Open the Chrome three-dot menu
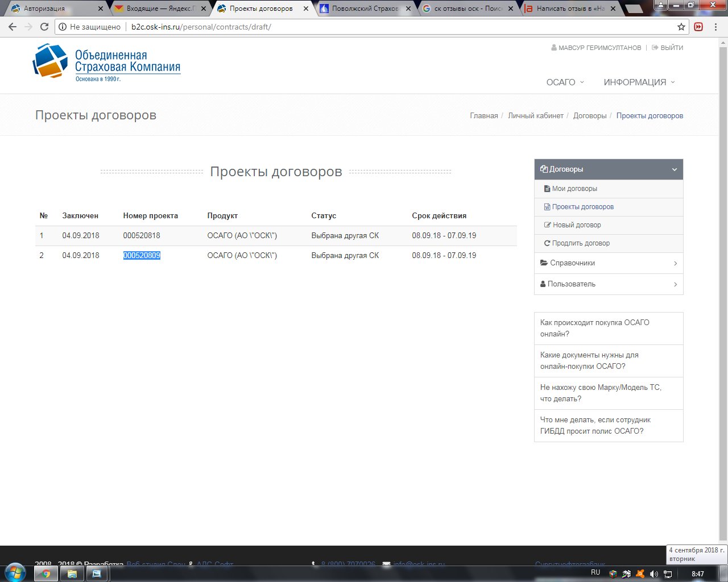Viewport: 728px width, 582px height. point(715,27)
